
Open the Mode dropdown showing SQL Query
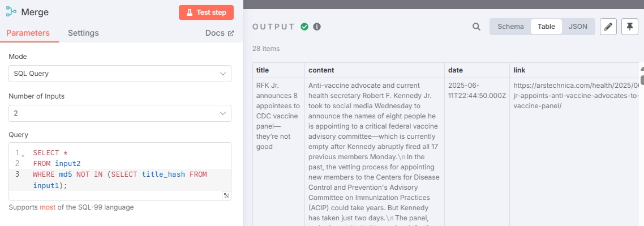pyautogui.click(x=120, y=74)
